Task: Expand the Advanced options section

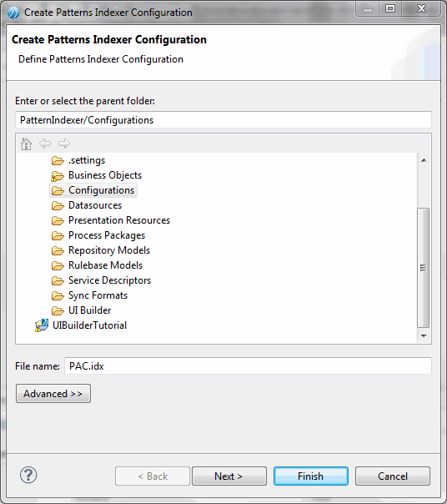Action: (x=53, y=393)
